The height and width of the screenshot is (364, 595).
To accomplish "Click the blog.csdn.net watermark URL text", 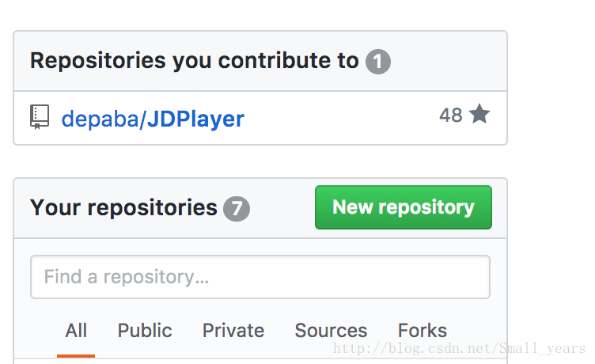I will (459, 348).
